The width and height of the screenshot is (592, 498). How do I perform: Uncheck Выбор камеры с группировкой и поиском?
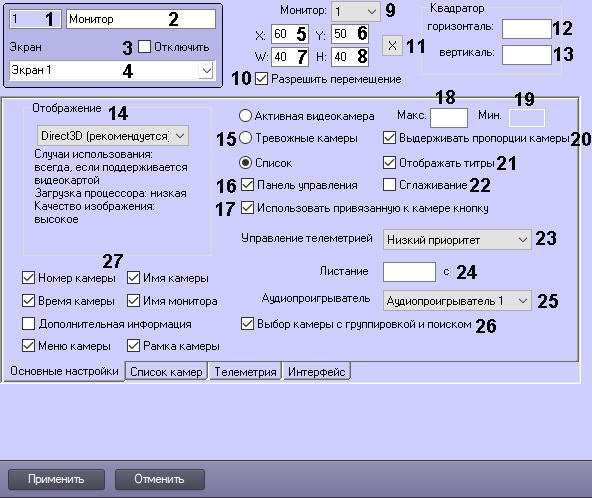click(247, 324)
